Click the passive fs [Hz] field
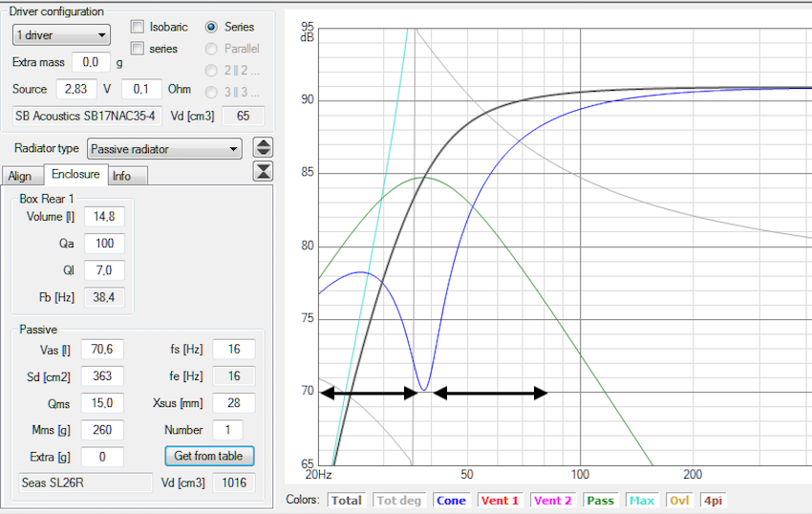The image size is (812, 514). 234,350
